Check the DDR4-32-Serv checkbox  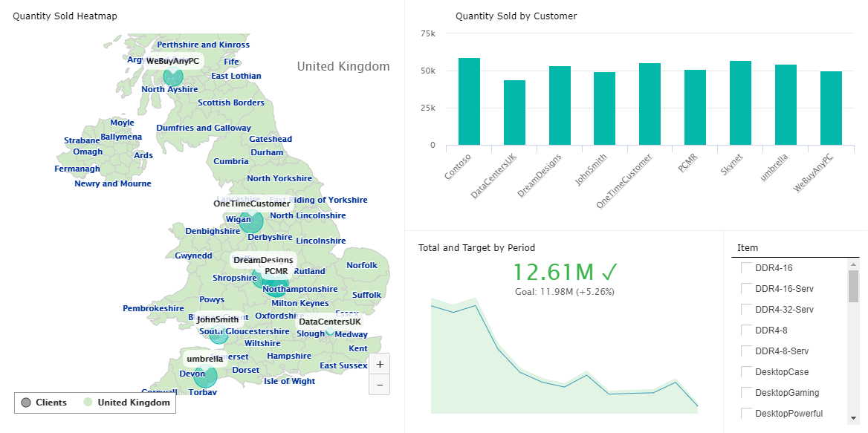tap(745, 309)
